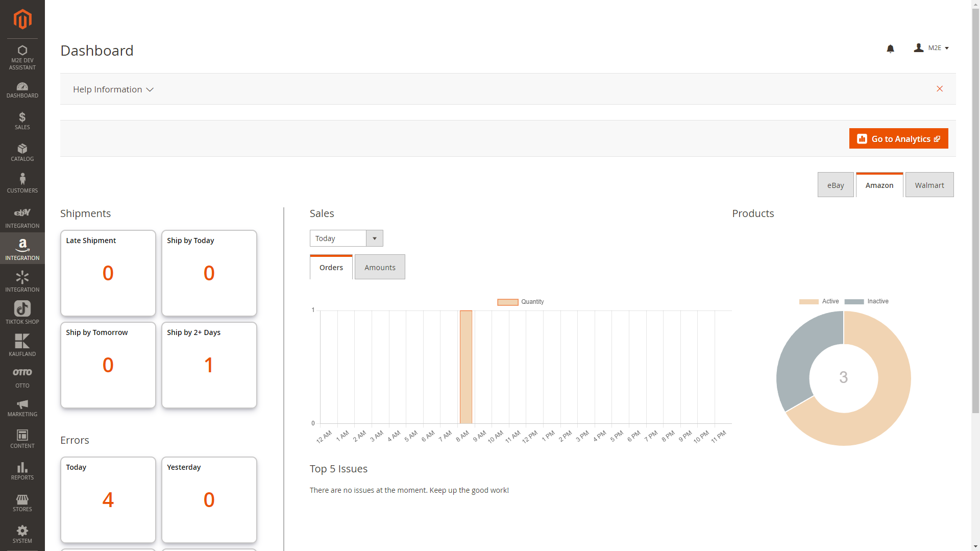Open the M2E user account dropdown

pos(932,48)
